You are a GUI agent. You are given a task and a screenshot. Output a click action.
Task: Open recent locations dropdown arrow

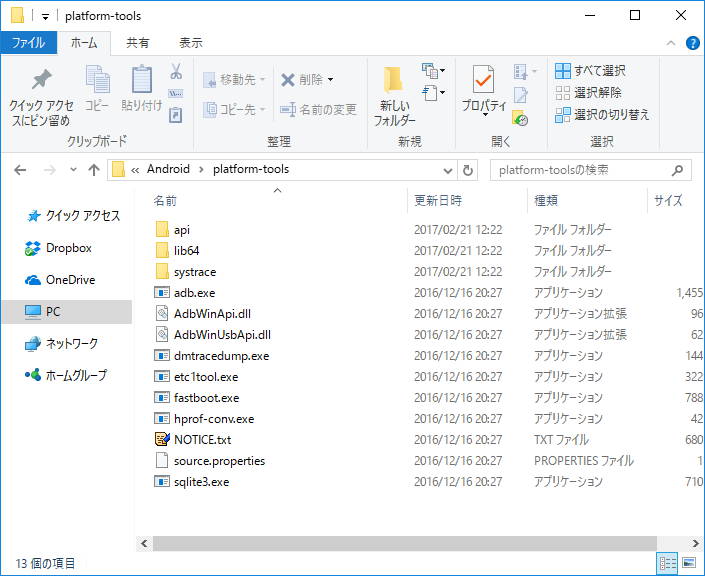(73, 170)
